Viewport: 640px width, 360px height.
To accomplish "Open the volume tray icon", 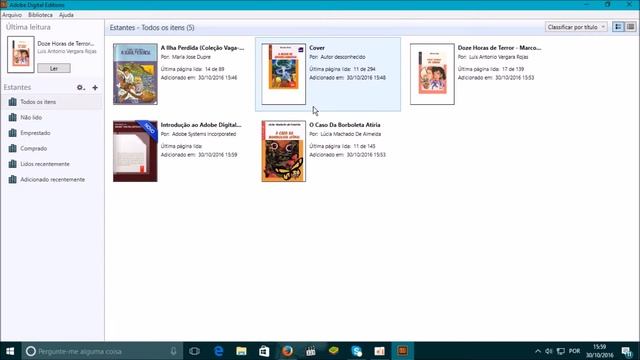I will click(x=549, y=351).
